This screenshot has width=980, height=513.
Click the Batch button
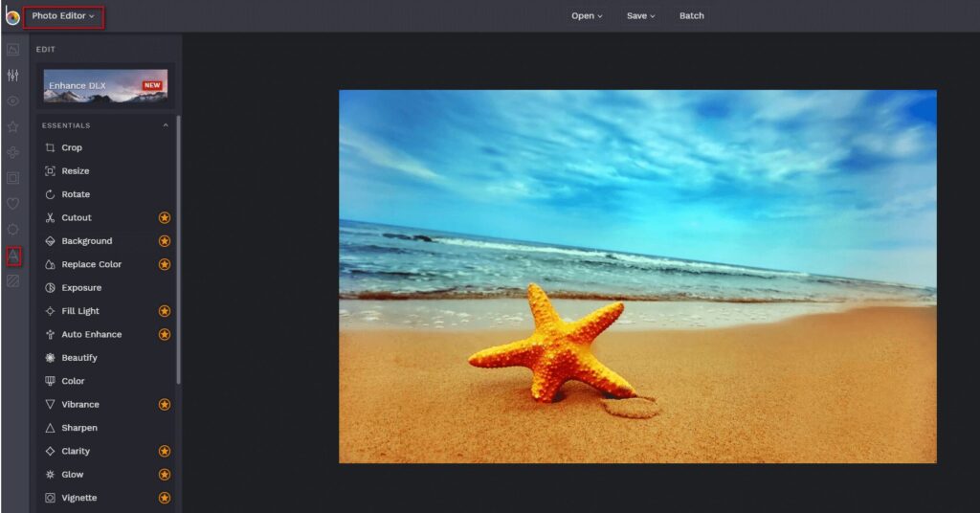691,16
